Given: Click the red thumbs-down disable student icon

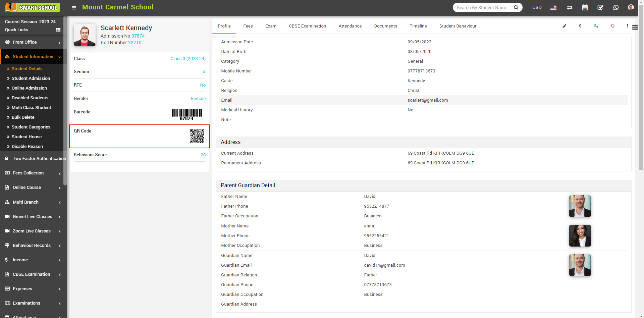Looking at the screenshot, I should click(612, 26).
